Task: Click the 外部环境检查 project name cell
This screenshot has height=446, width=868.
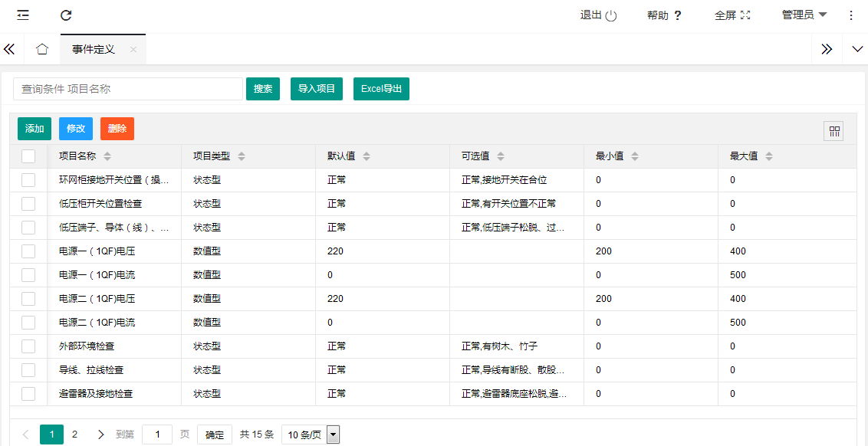Action: pyautogui.click(x=114, y=346)
